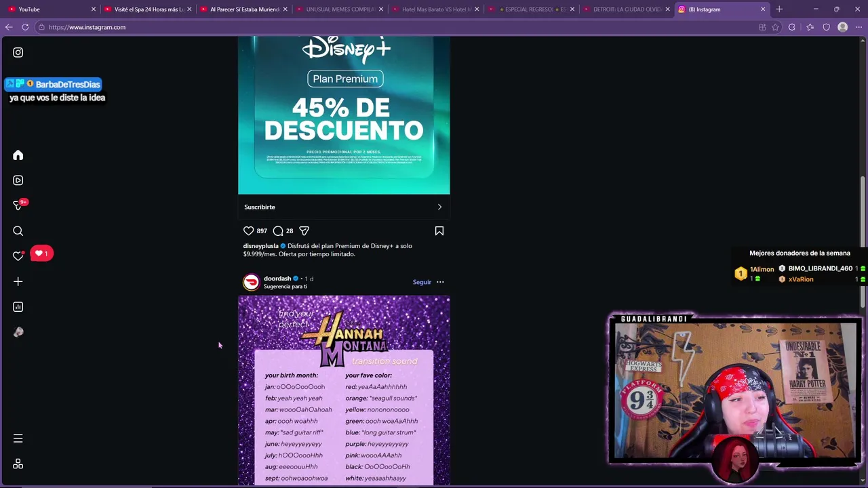This screenshot has width=868, height=488.
Task: Open doordash username link
Action: pos(277,279)
